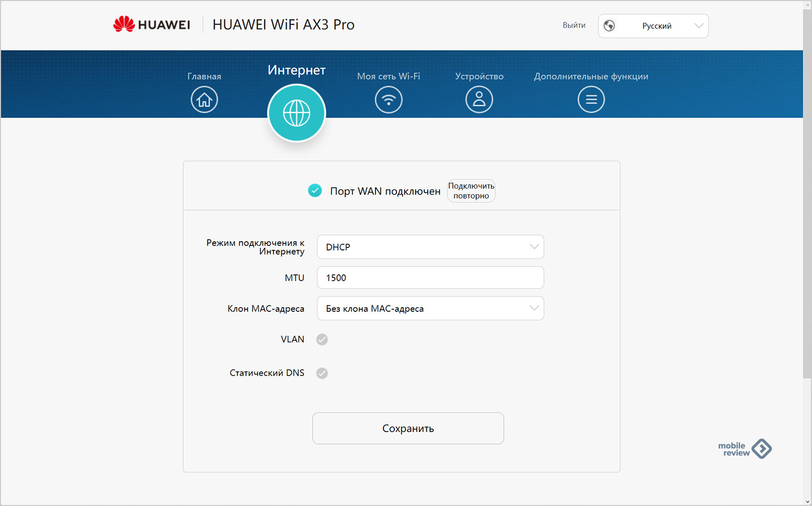This screenshot has height=506, width=812.
Task: Click into the MTU input field
Action: tap(430, 278)
